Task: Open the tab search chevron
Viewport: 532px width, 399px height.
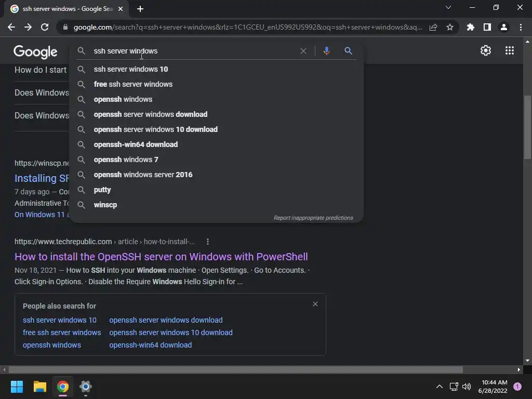Action: [x=448, y=7]
